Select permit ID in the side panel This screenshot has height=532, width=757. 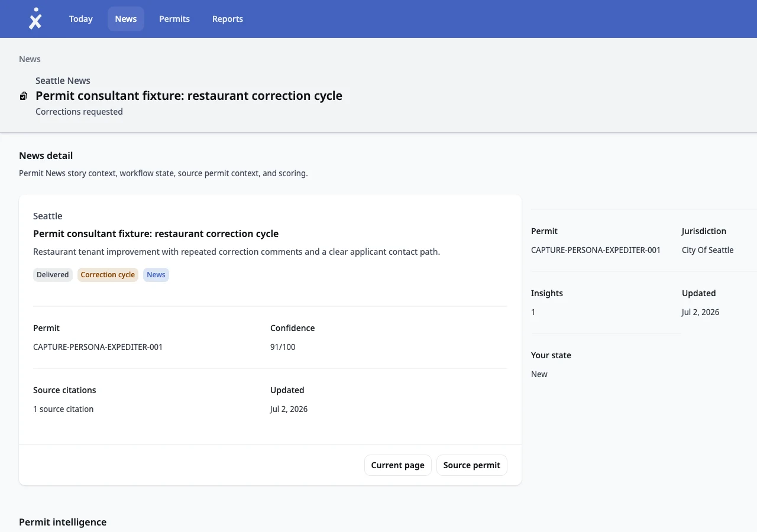[596, 250]
